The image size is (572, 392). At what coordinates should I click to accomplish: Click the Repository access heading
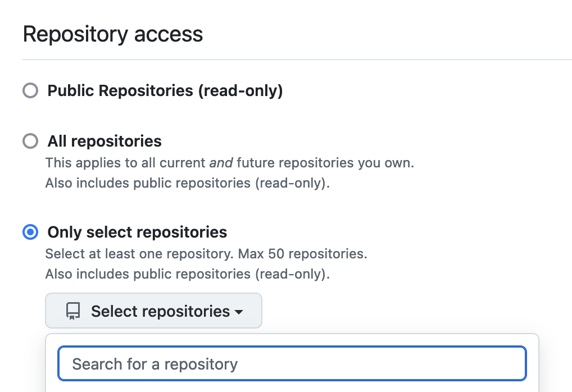coord(113,34)
